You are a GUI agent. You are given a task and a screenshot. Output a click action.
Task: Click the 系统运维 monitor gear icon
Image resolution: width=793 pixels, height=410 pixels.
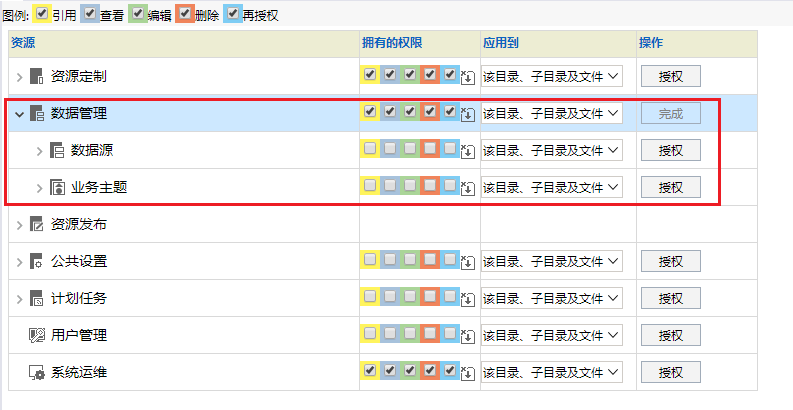pyautogui.click(x=36, y=373)
